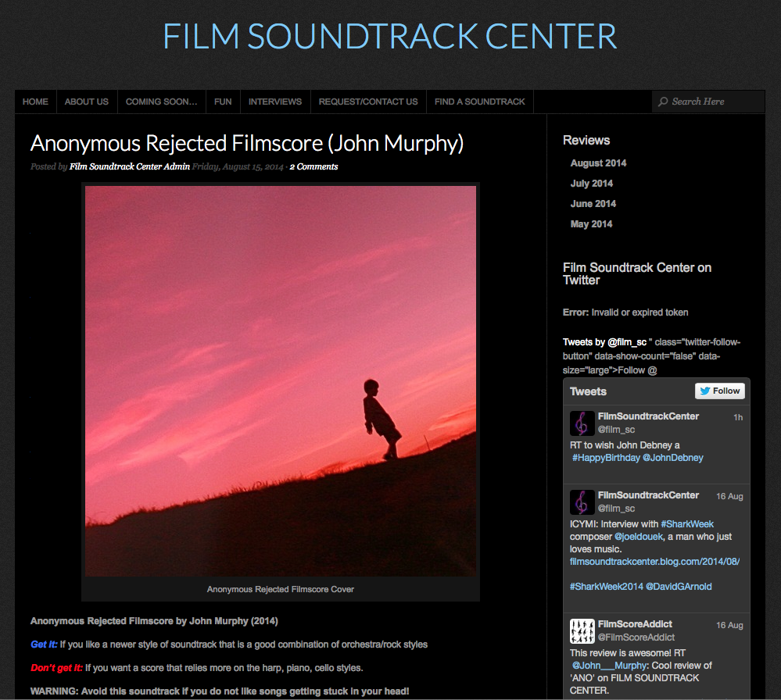Click 16 Aug timestamp on #SharkWeek tweet
This screenshot has width=781, height=700.
pos(729,496)
